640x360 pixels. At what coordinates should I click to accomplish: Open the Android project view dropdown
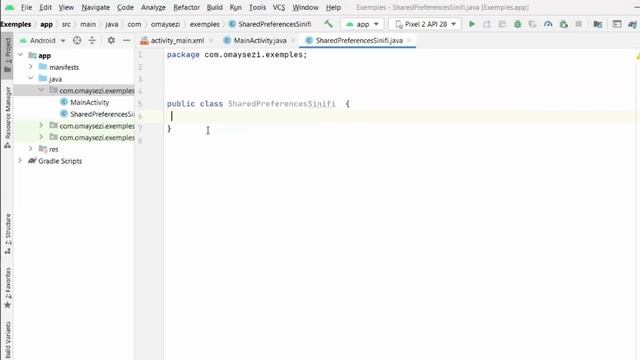(43, 40)
